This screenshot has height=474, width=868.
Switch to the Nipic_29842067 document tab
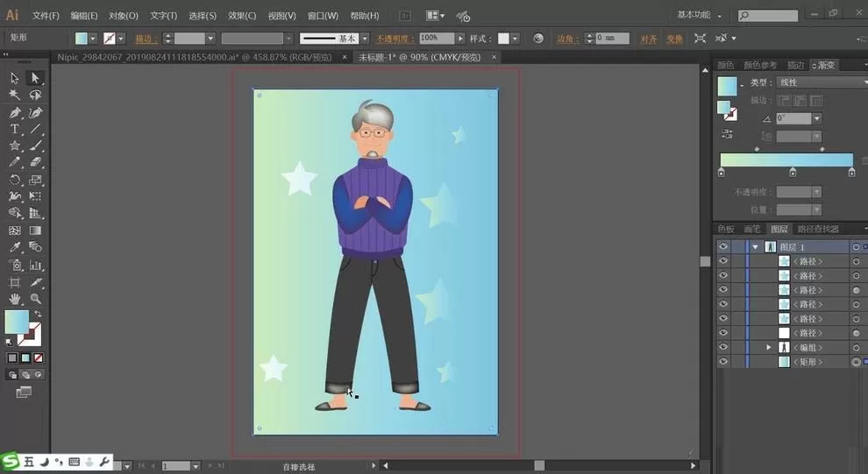click(195, 57)
